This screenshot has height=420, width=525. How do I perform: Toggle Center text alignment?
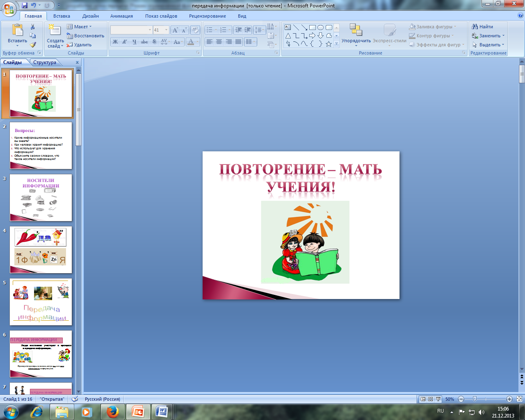pyautogui.click(x=219, y=42)
